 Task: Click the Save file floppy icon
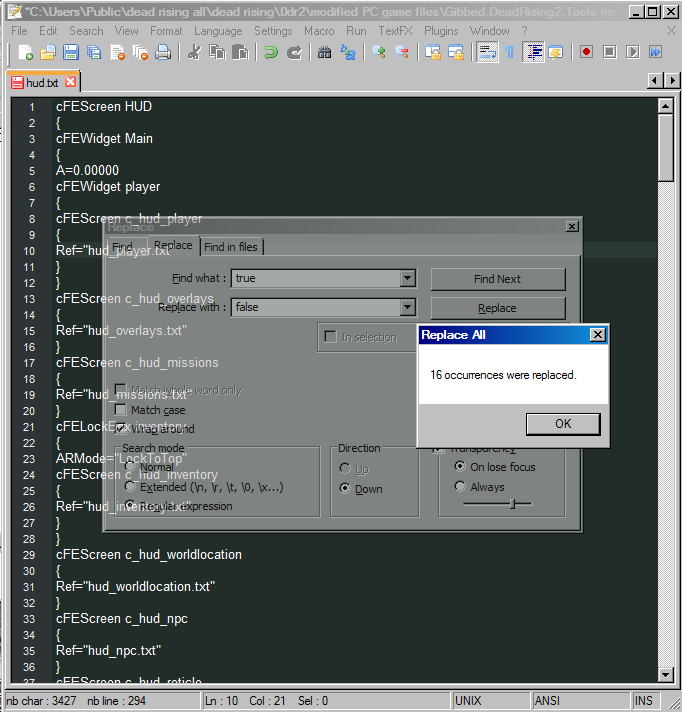[70, 52]
